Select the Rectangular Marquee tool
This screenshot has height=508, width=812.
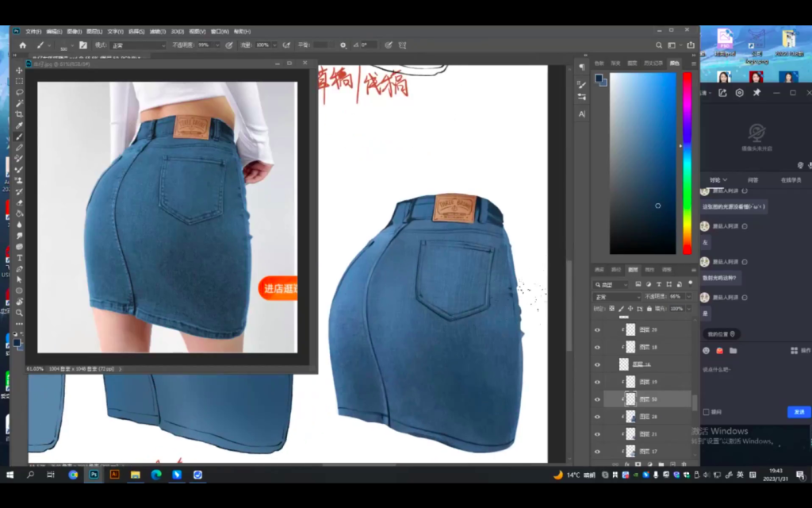point(20,82)
